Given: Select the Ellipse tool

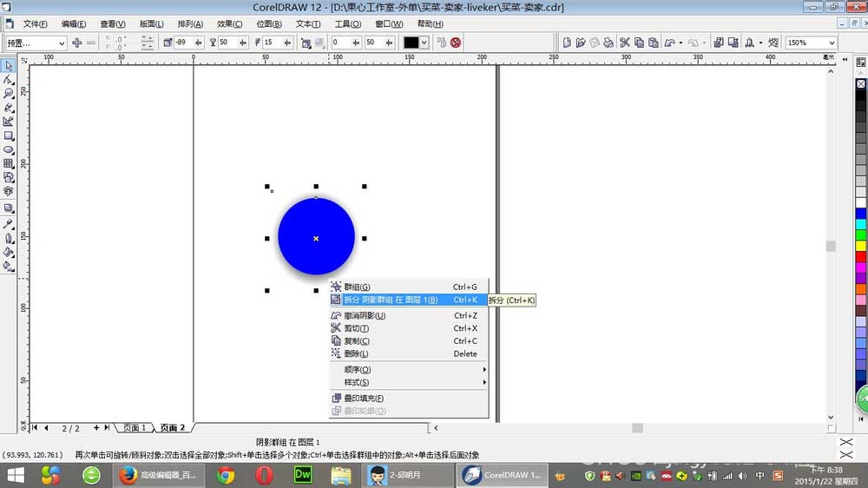Looking at the screenshot, I should (x=9, y=149).
